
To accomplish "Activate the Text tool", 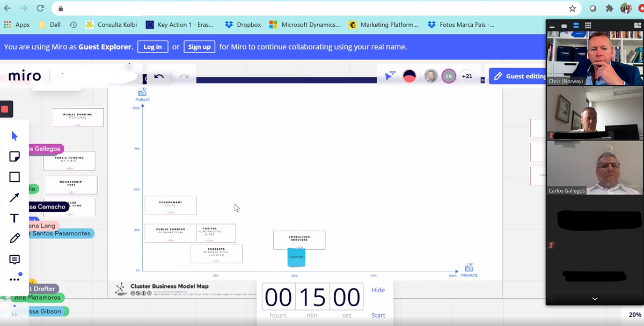I will click(14, 218).
